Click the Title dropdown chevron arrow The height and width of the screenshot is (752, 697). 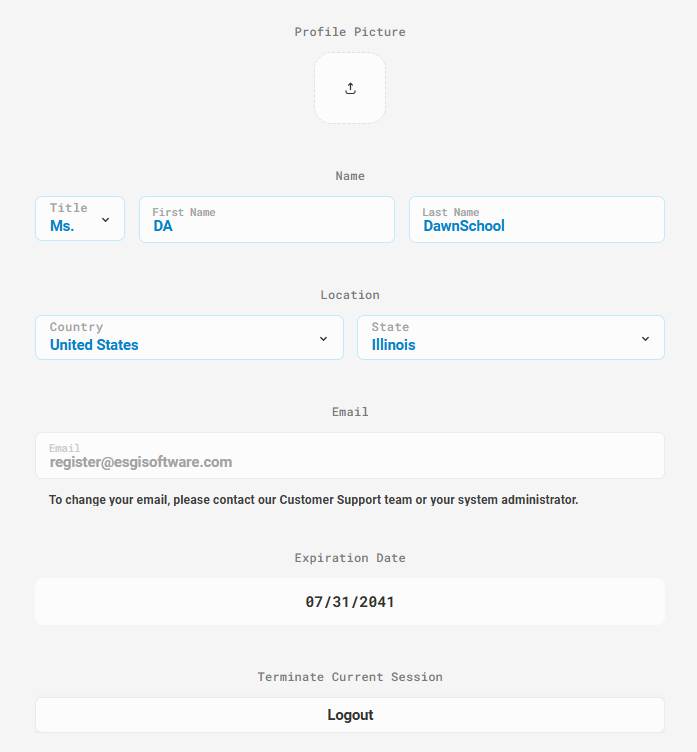pyautogui.click(x=106, y=220)
